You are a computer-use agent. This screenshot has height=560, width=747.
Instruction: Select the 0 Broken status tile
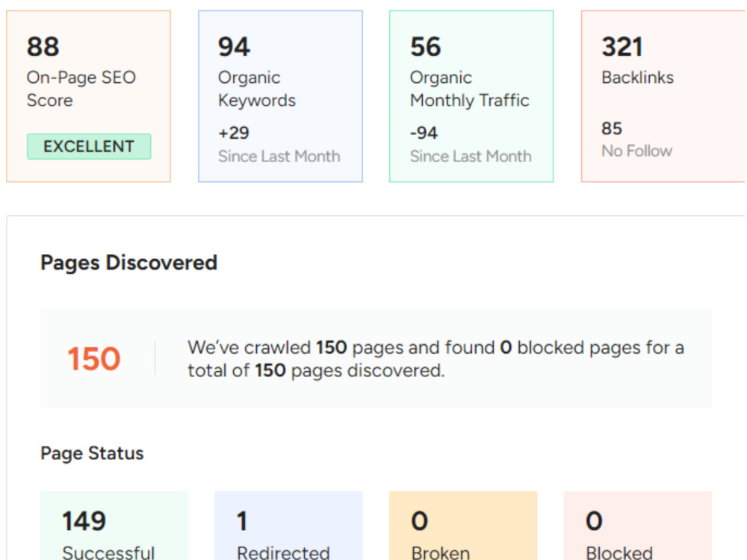(463, 526)
